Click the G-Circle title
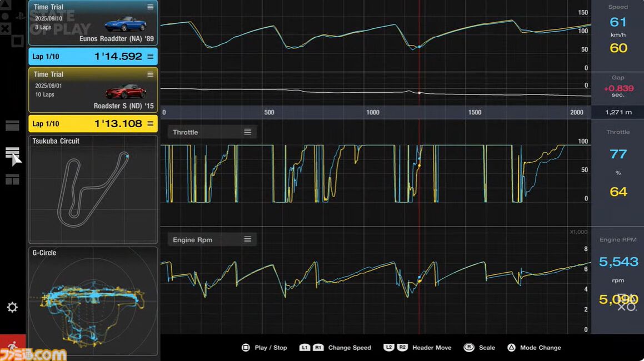 click(x=44, y=253)
